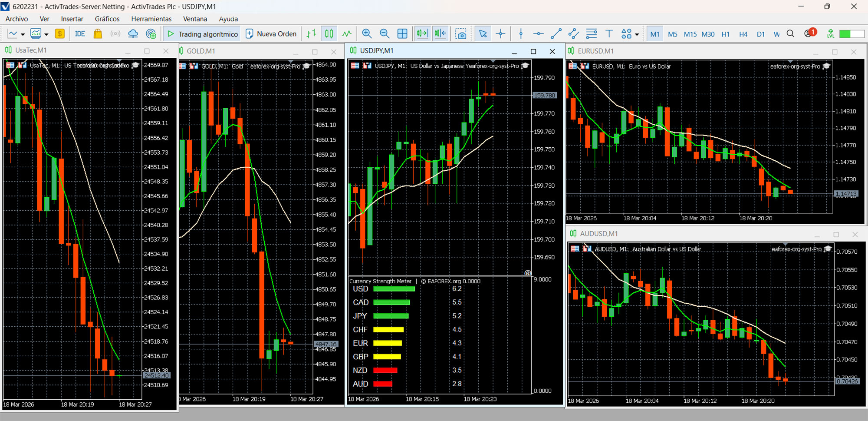Viewport: 868px width, 421px height.
Task: Select the text label tool
Action: pyautogui.click(x=609, y=34)
